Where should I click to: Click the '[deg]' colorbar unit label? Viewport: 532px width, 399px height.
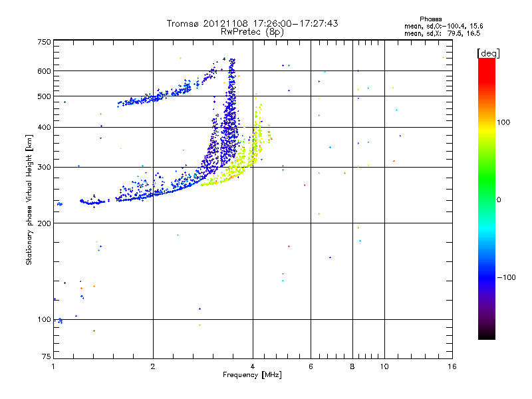tap(488, 53)
